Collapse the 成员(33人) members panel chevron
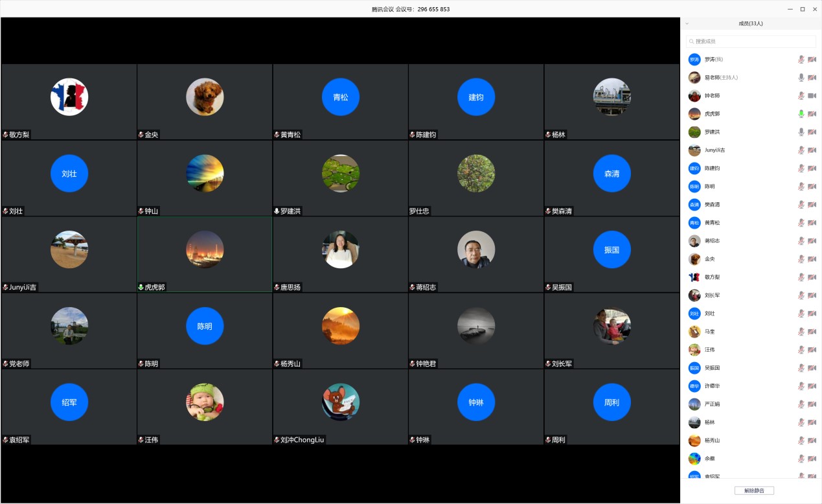The image size is (822, 504). 687,24
